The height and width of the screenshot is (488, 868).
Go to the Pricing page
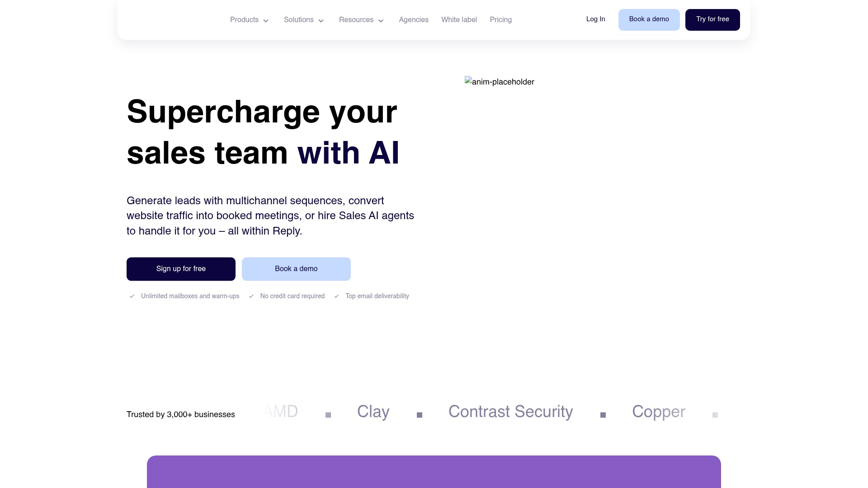(500, 20)
